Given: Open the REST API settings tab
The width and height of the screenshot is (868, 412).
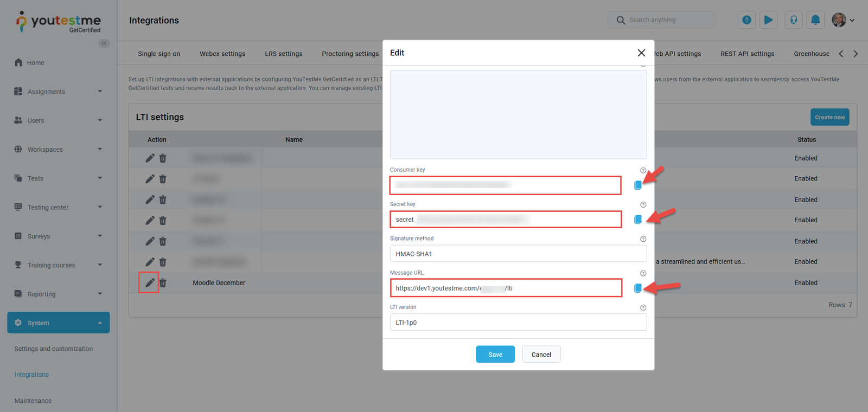Looking at the screenshot, I should [x=747, y=54].
